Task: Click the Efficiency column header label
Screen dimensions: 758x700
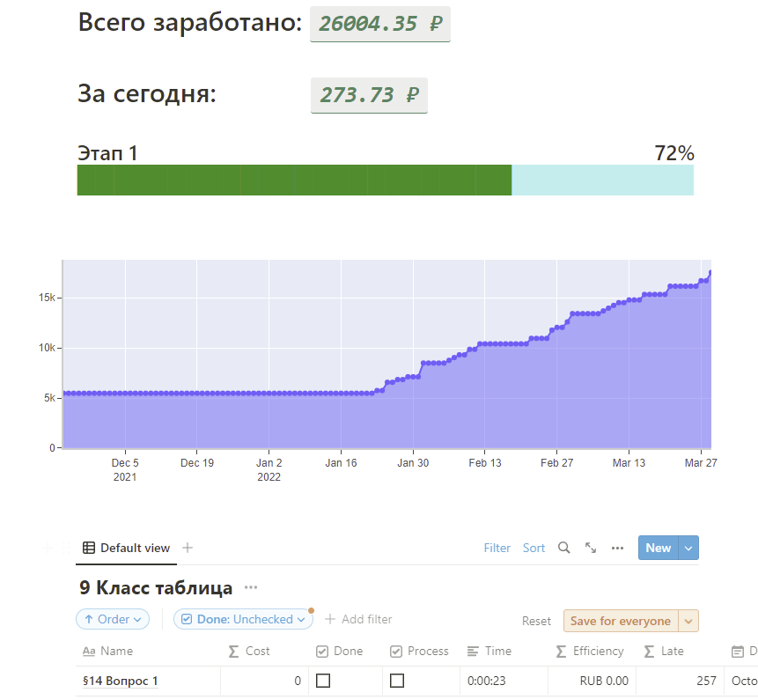Action: 599,652
